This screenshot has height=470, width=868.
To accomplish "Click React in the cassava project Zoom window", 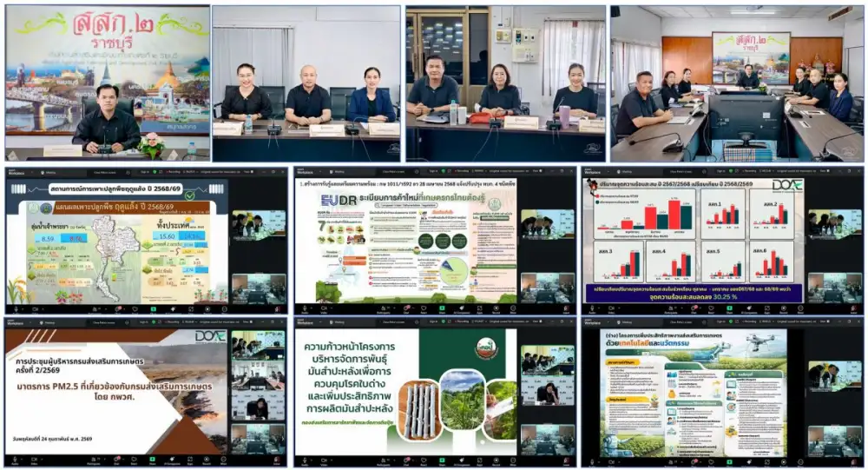I will (424, 461).
